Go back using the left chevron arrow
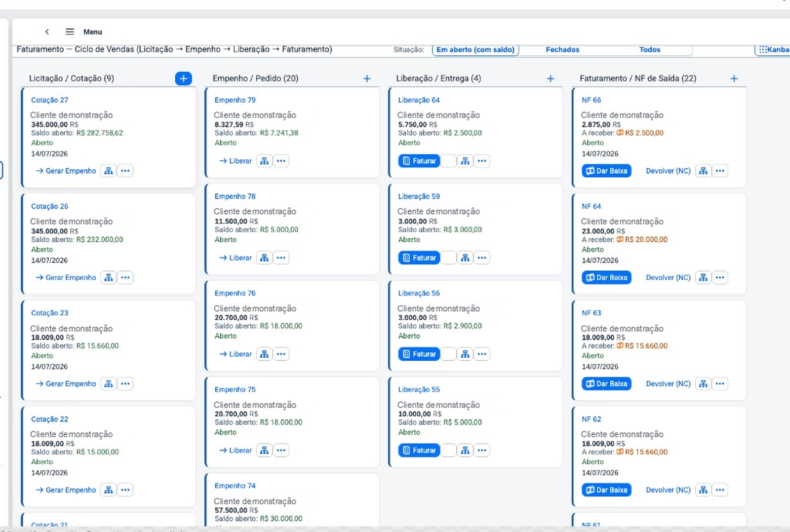The width and height of the screenshot is (790, 532). pyautogui.click(x=47, y=32)
